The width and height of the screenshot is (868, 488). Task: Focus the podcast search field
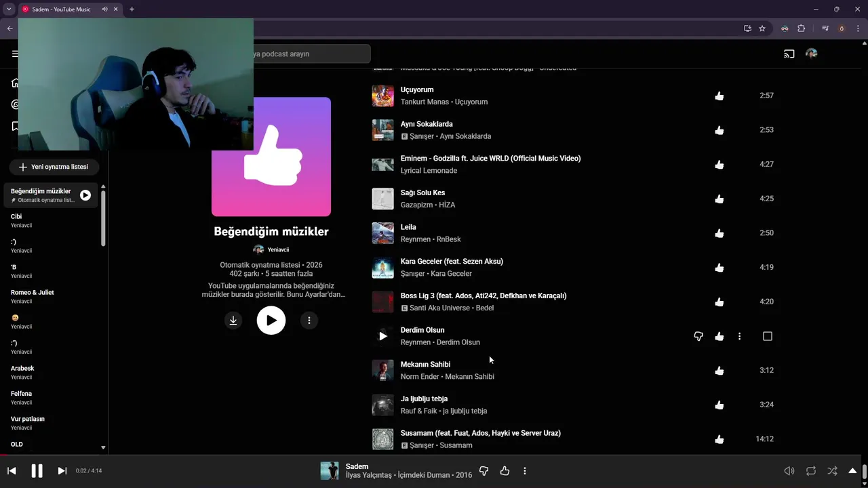[x=312, y=54]
